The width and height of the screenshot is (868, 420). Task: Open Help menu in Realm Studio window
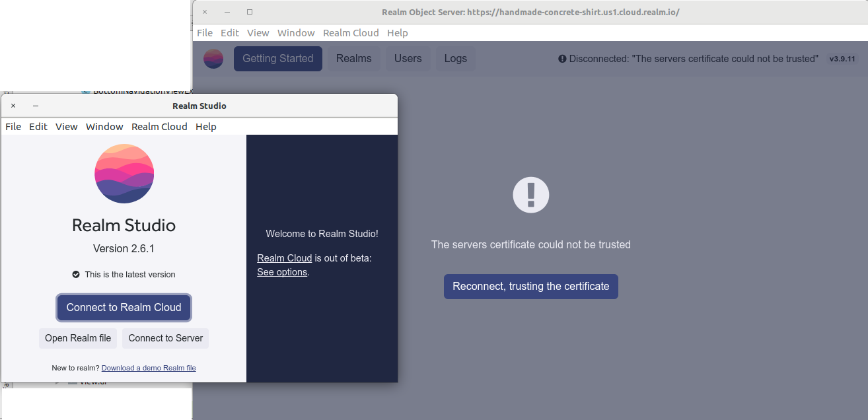tap(206, 127)
